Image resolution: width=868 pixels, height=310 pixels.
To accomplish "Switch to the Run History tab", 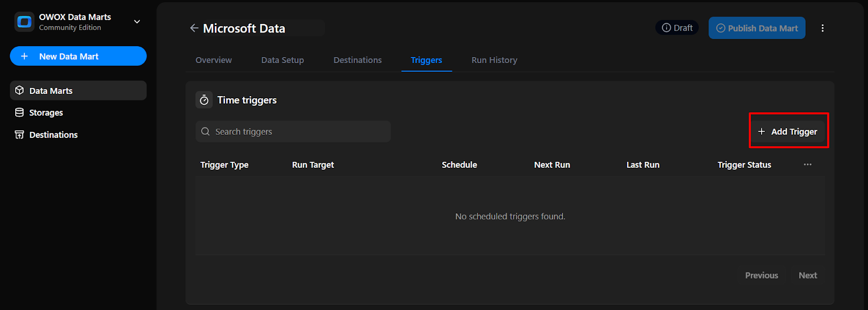I will tap(494, 60).
